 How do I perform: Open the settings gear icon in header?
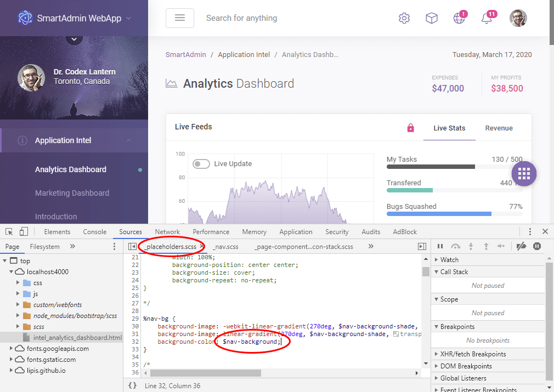(404, 18)
